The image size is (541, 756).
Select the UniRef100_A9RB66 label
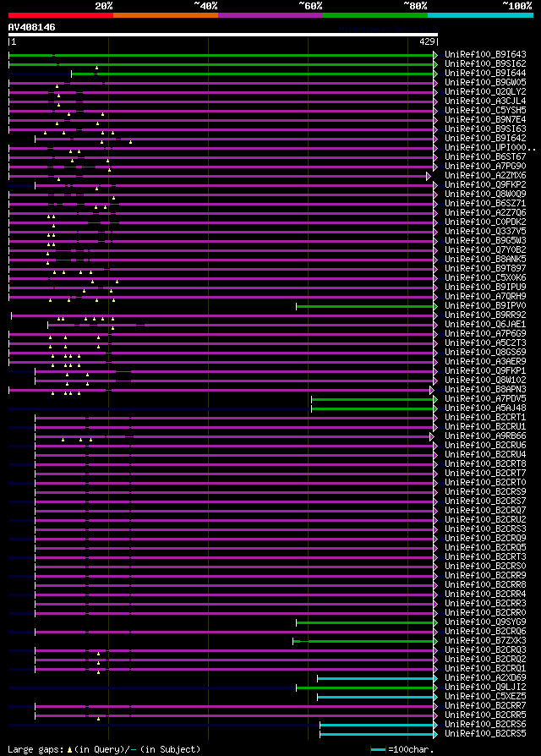pyautogui.click(x=485, y=436)
